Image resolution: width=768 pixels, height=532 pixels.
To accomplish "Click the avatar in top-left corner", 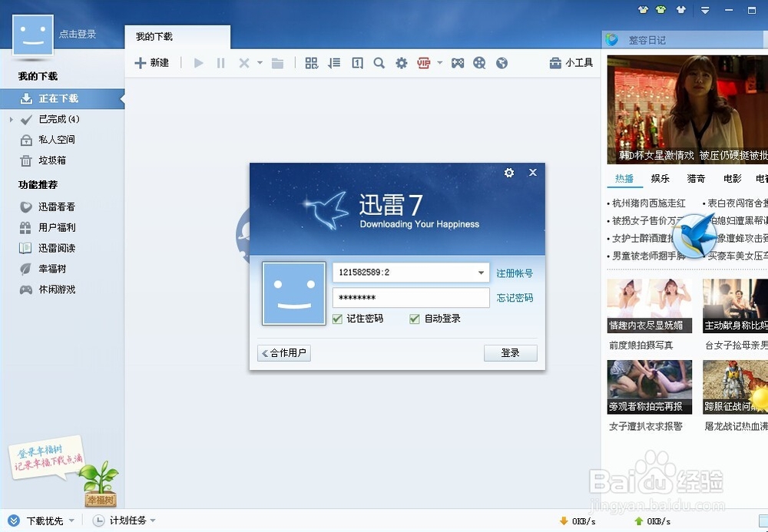I will [x=33, y=35].
